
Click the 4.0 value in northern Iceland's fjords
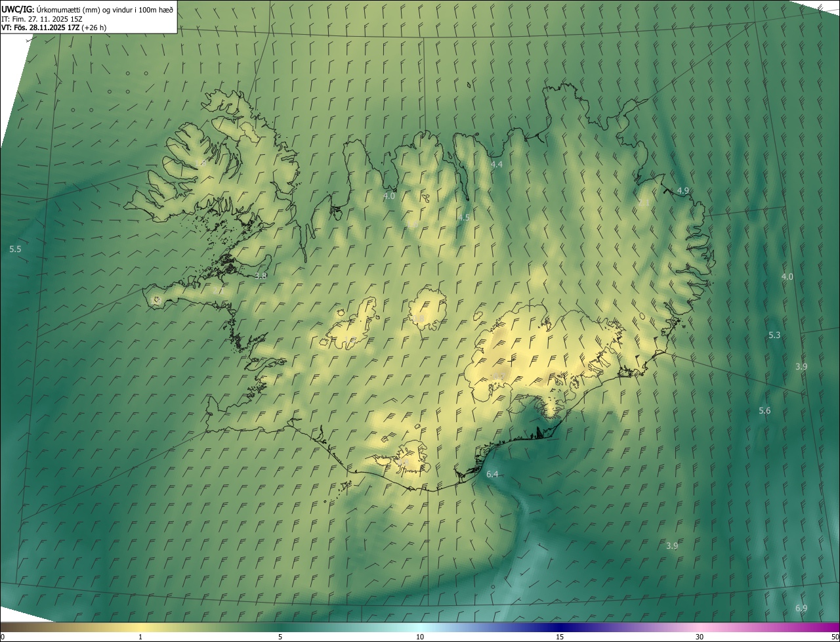click(389, 196)
